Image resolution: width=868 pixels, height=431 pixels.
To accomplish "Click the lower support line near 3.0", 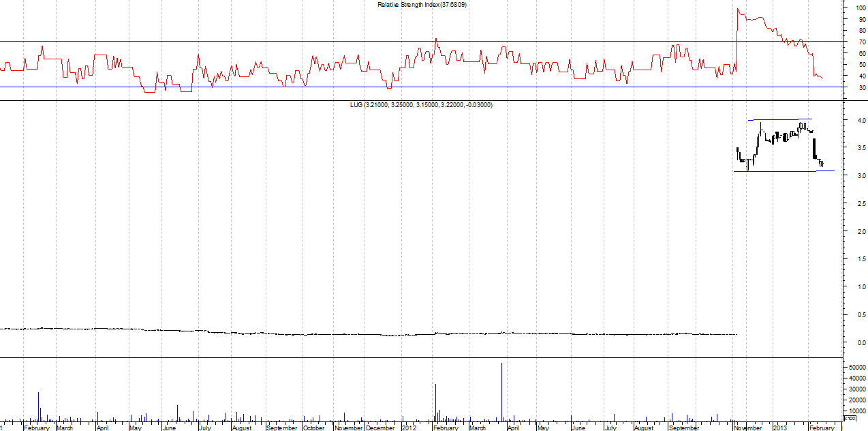I will coord(783,171).
